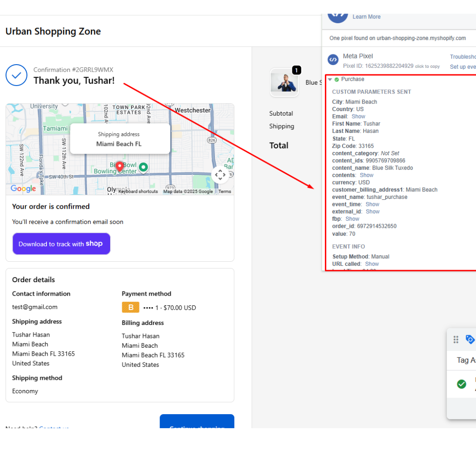Click the green Purchase status icon
The height and width of the screenshot is (476, 476).
336,79
